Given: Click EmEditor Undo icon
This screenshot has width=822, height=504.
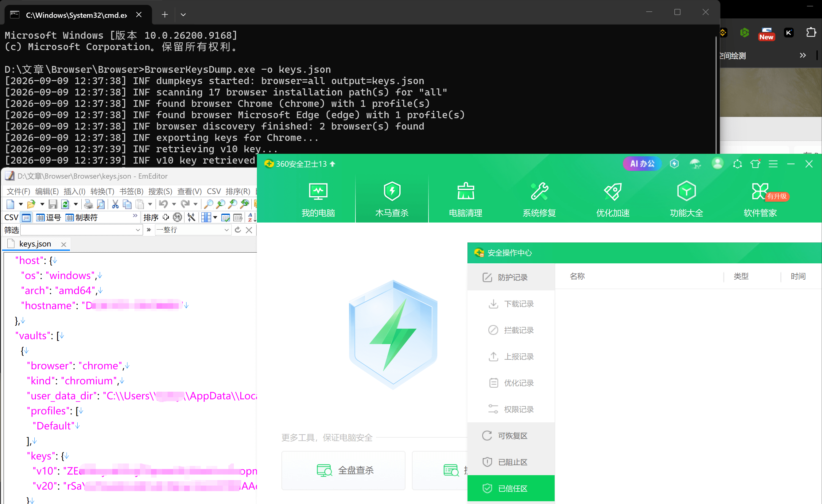Looking at the screenshot, I should tap(163, 204).
